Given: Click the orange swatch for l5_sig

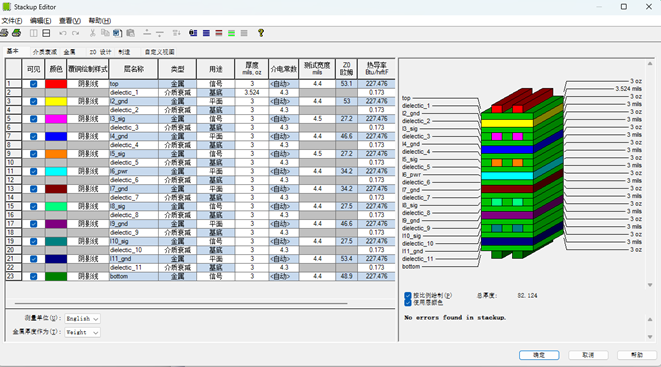Looking at the screenshot, I should 56,154.
